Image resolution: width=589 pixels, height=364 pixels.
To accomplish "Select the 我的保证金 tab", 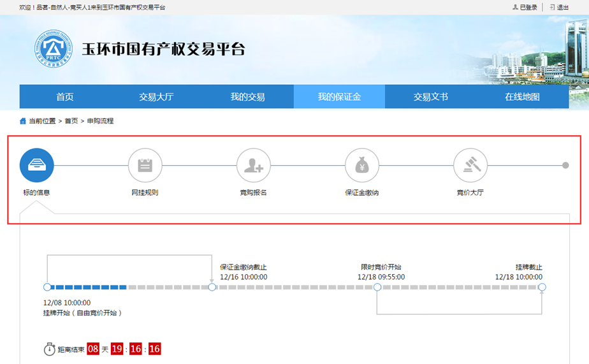I will (x=339, y=97).
